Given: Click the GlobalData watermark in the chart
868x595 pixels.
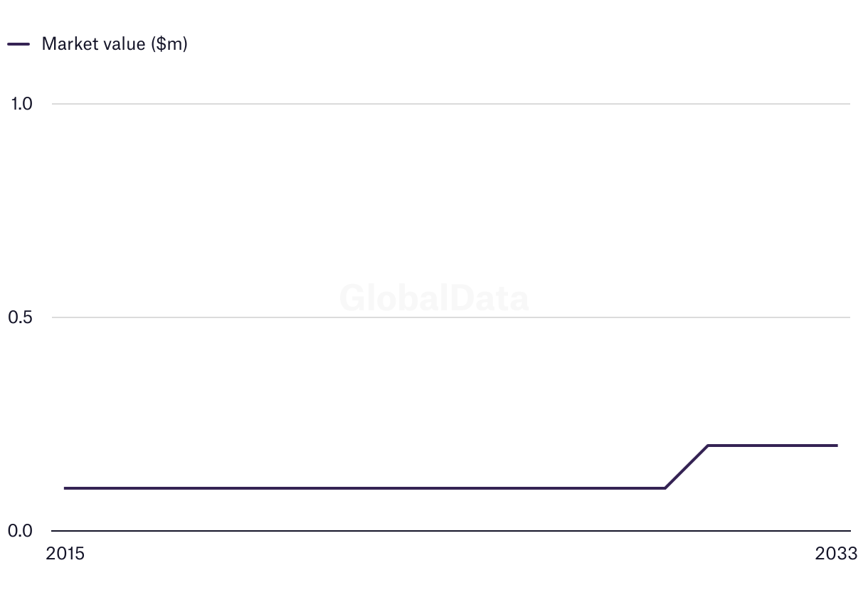Looking at the screenshot, I should pos(434,298).
